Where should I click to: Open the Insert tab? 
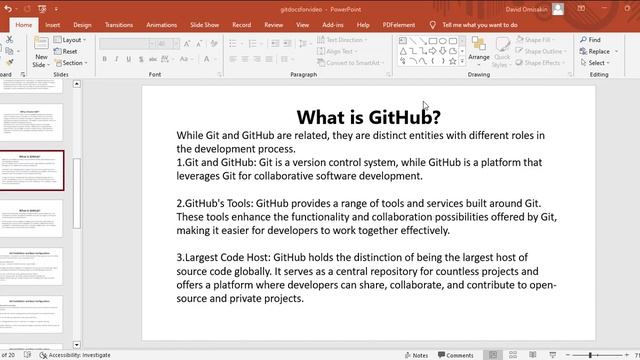pos(52,25)
